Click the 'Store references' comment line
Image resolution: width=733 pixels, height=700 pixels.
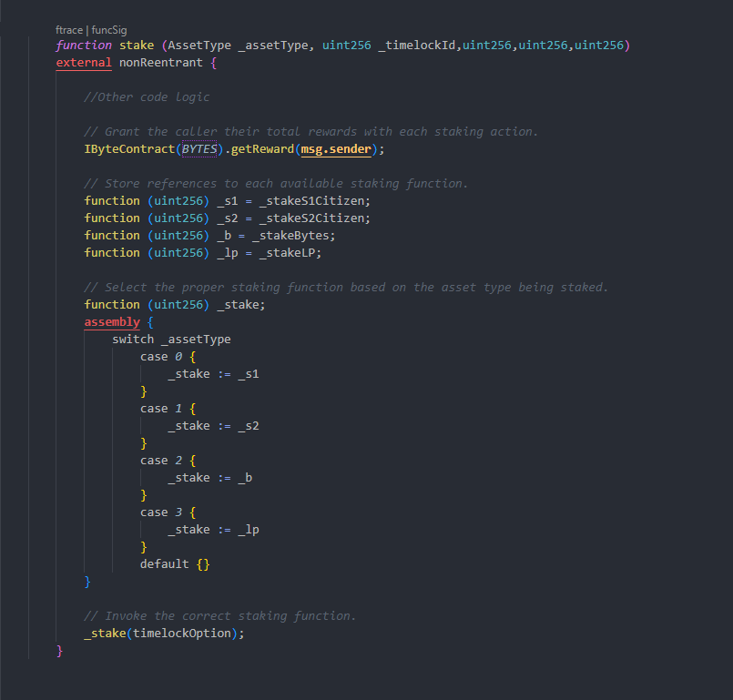[276, 184]
